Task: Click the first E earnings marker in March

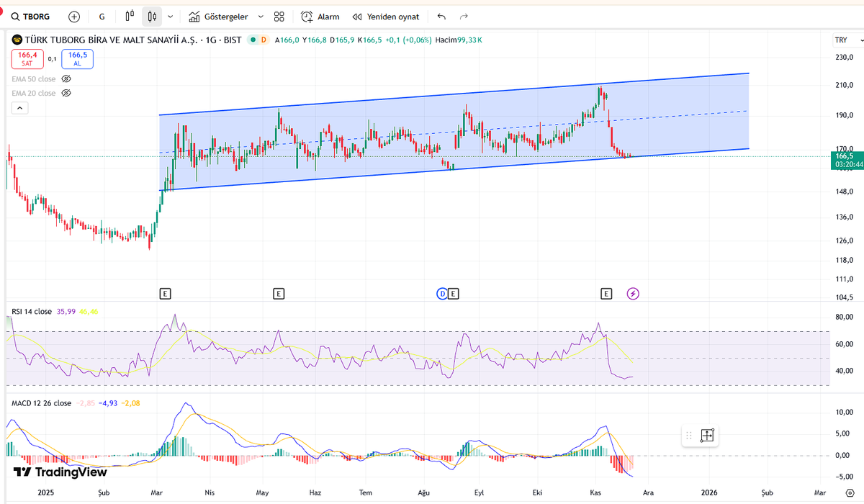Action: click(x=166, y=293)
